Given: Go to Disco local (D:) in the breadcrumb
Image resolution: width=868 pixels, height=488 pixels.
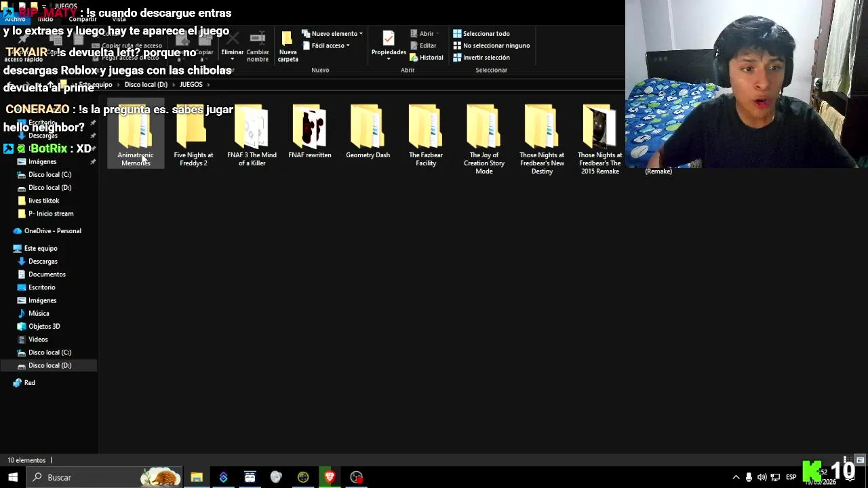Looking at the screenshot, I should (x=146, y=85).
